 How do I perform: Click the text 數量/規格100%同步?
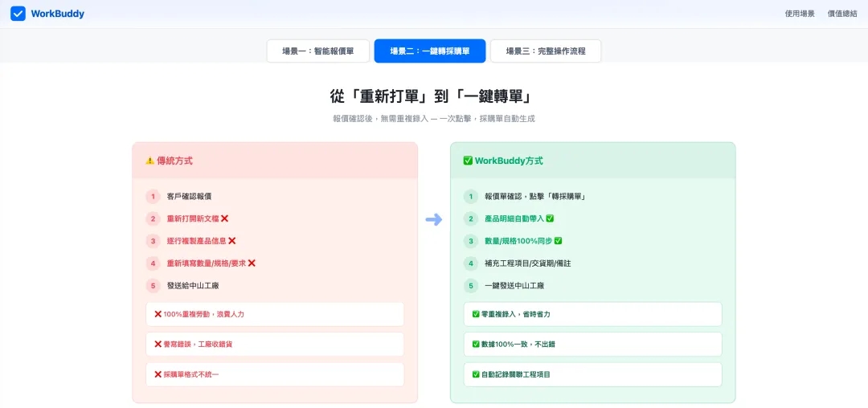(518, 241)
